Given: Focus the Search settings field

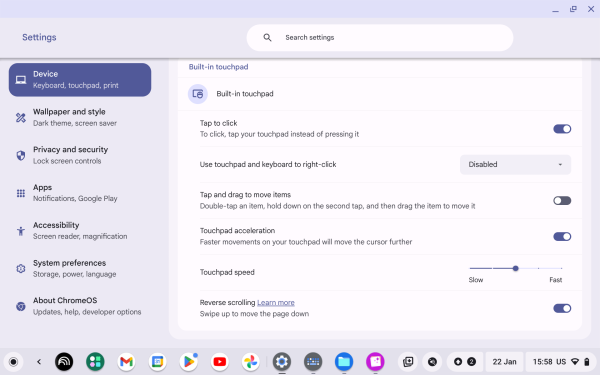Looking at the screenshot, I should pyautogui.click(x=380, y=38).
